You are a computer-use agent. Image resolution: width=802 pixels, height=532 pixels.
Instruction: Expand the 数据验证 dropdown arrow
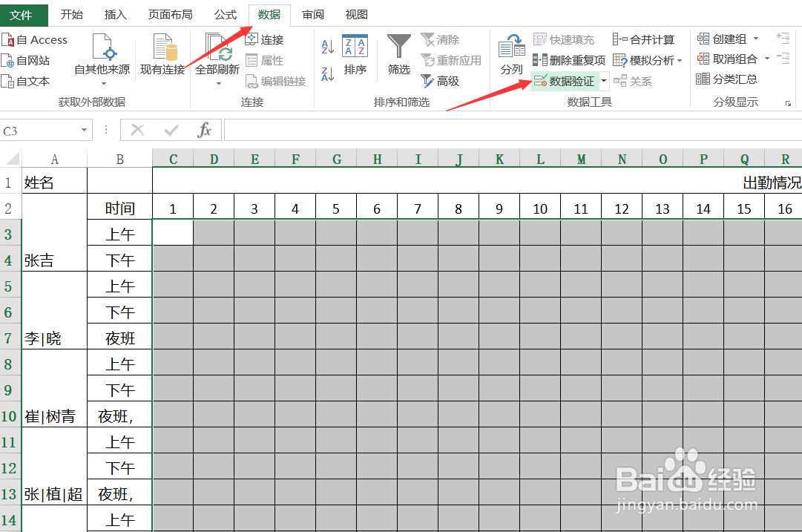[603, 81]
